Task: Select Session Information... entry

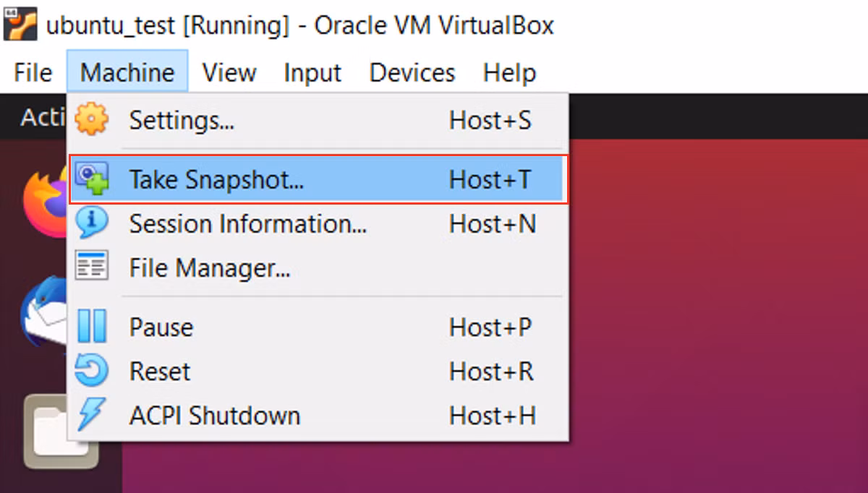Action: click(x=319, y=223)
